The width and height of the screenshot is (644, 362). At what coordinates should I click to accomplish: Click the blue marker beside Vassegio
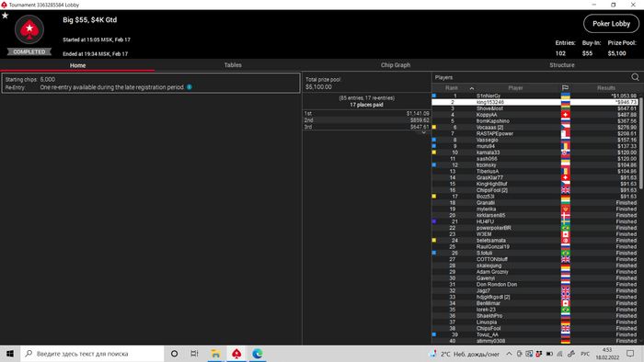433,140
